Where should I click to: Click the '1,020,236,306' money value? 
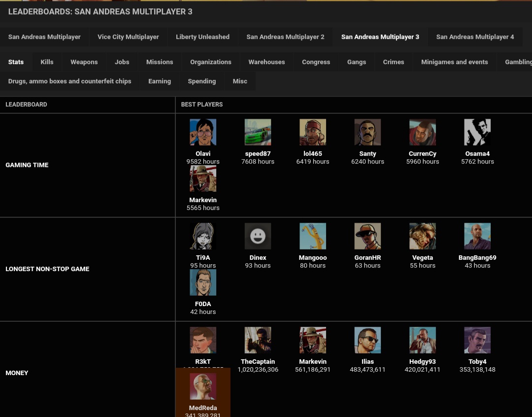(258, 370)
